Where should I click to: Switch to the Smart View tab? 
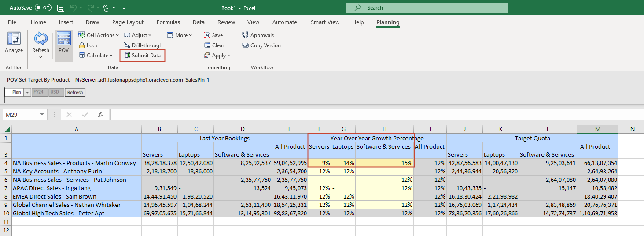(x=325, y=22)
